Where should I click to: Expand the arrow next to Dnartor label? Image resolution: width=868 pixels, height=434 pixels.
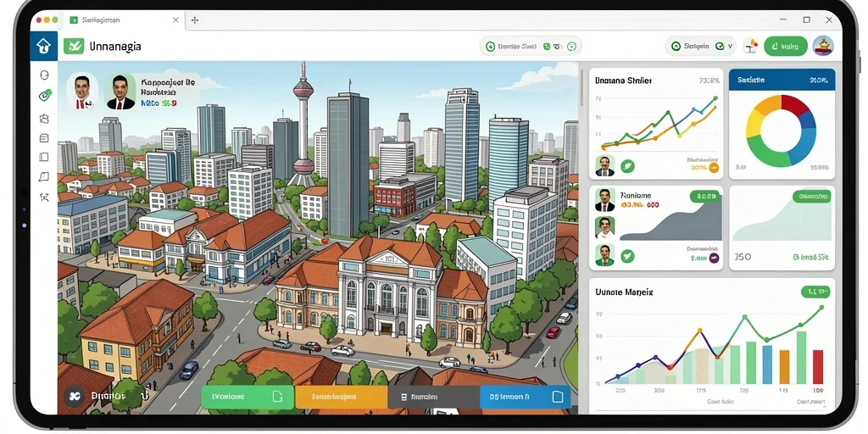click(x=143, y=397)
